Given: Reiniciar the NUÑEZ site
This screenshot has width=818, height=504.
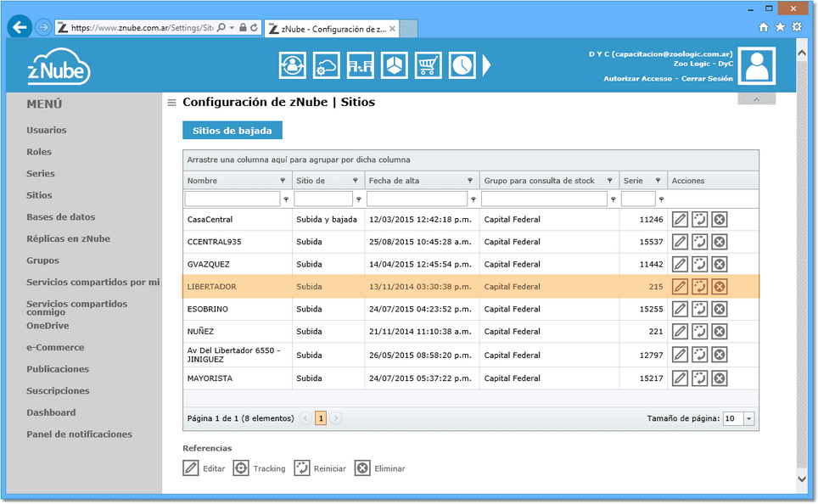Looking at the screenshot, I should [699, 332].
